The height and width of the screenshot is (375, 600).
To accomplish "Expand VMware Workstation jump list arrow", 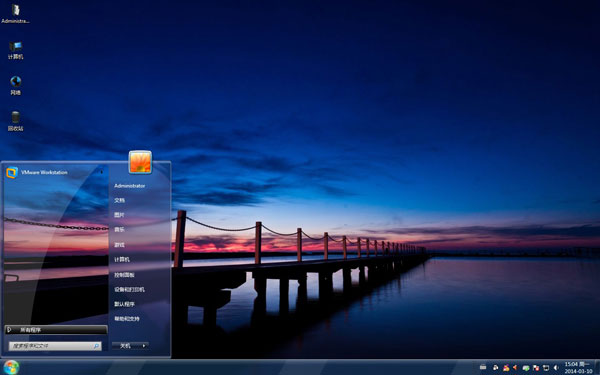I will 101,172.
